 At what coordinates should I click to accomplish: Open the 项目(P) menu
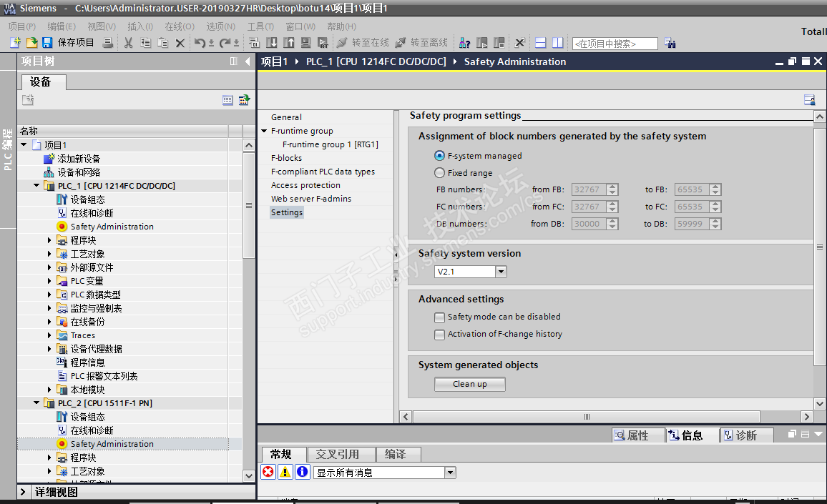pyautogui.click(x=21, y=26)
